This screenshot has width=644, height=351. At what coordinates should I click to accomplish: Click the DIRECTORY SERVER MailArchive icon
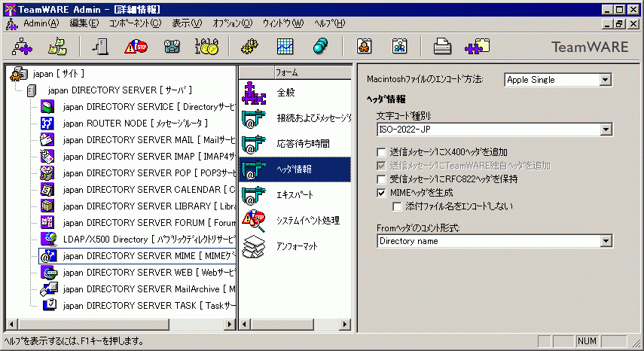tap(48, 289)
